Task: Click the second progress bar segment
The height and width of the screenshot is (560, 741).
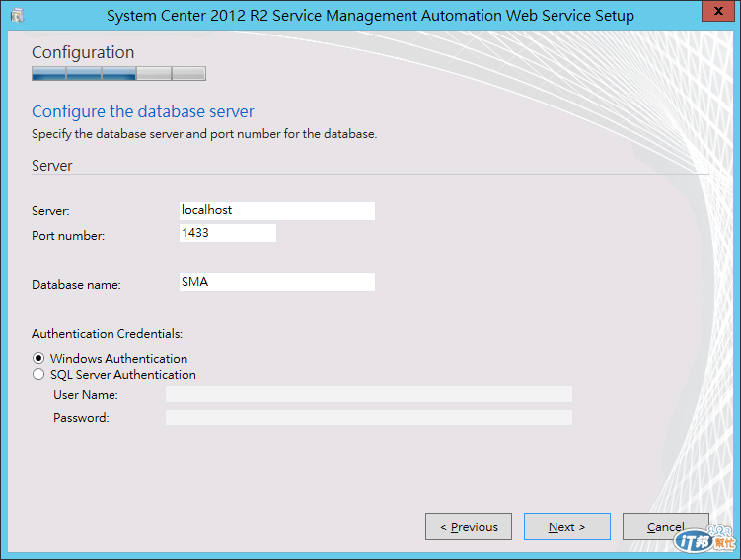Action: click(x=84, y=73)
